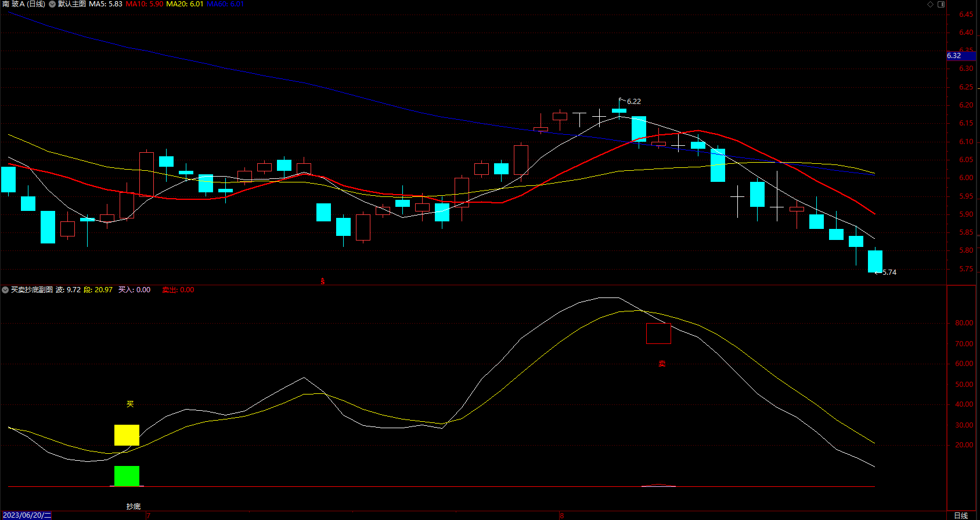Click the 80.00 sub-chart axis label
This screenshot has width=980, height=520.
coord(964,323)
